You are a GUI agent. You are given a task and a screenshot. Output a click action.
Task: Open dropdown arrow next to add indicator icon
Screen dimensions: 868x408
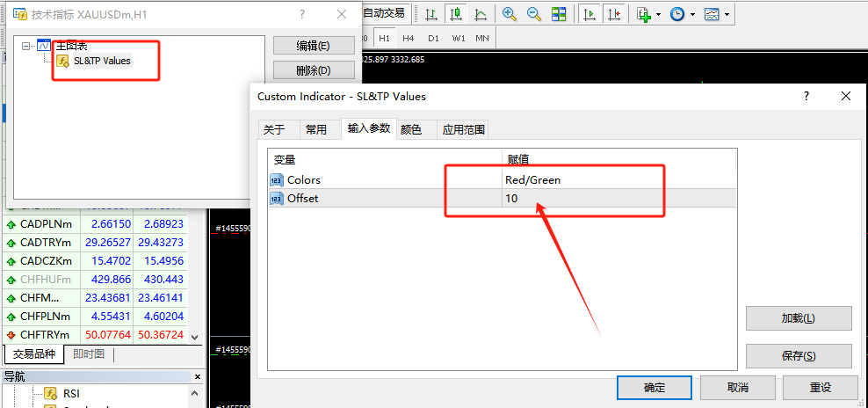click(x=658, y=14)
